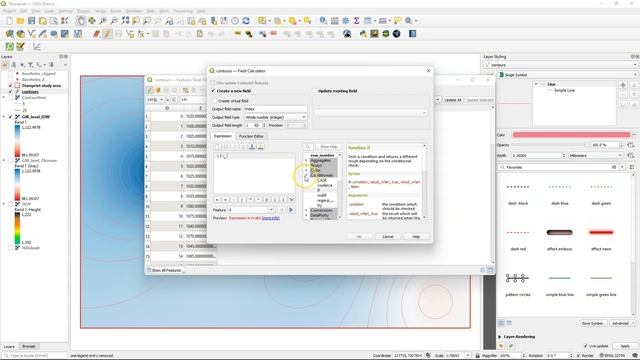The width and height of the screenshot is (640, 360).
Task: Click the Filter legend icon in Layers panel
Action: [x=30, y=65]
